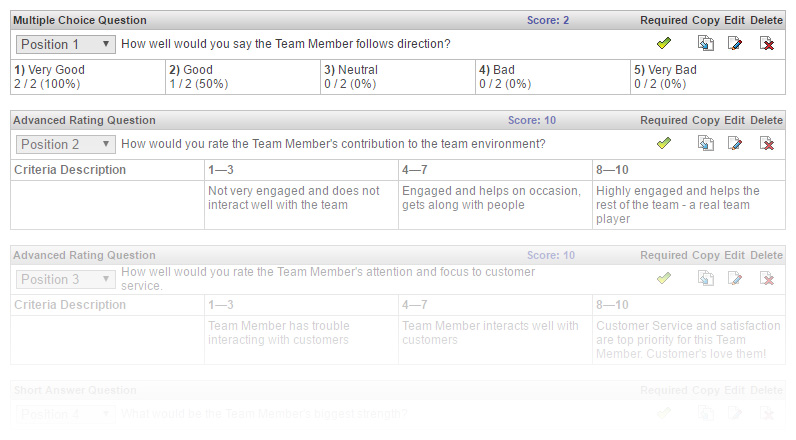The height and width of the screenshot is (440, 796).
Task: Click the 'Highly engaged' 8—10 criteria description
Action: coord(688,205)
